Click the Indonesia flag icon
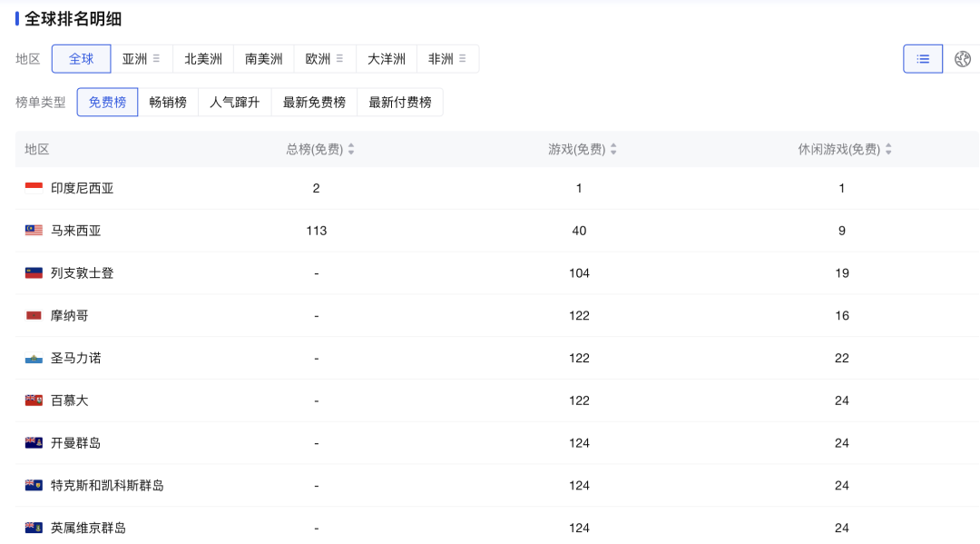 (34, 188)
